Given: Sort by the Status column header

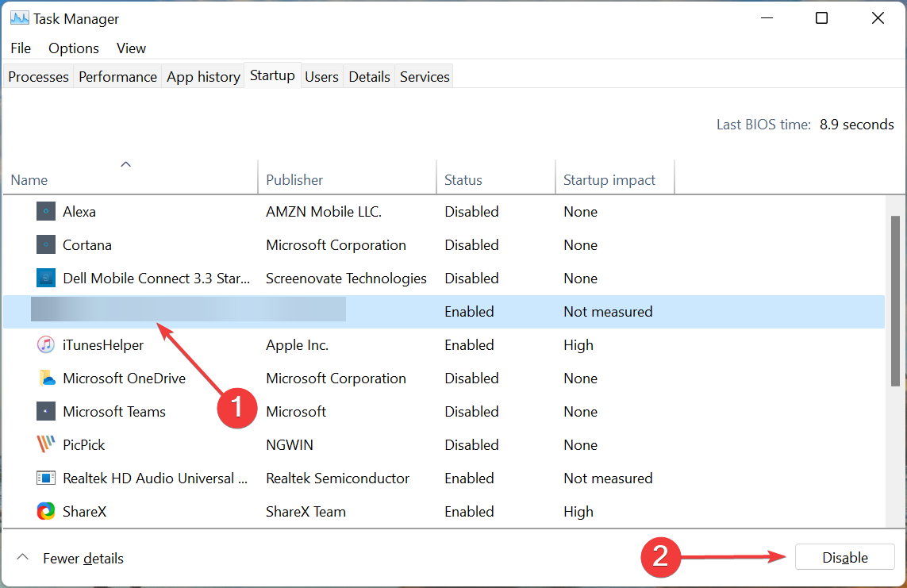Looking at the screenshot, I should pyautogui.click(x=496, y=177).
